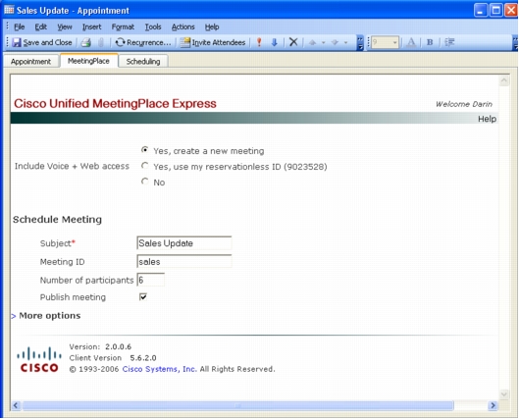Click the Subject input field
Image resolution: width=520 pixels, height=420 pixels.
(184, 243)
